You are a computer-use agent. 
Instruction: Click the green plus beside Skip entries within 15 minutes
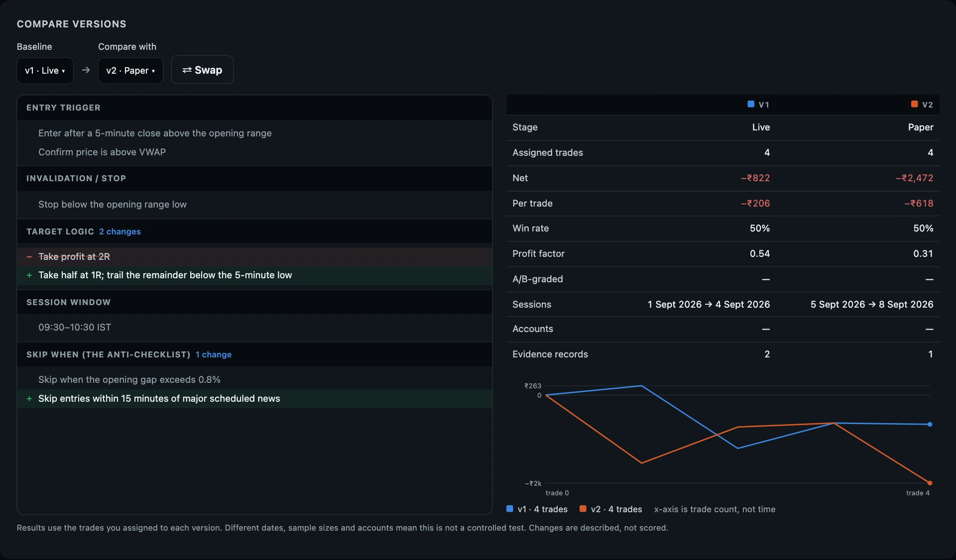point(29,398)
